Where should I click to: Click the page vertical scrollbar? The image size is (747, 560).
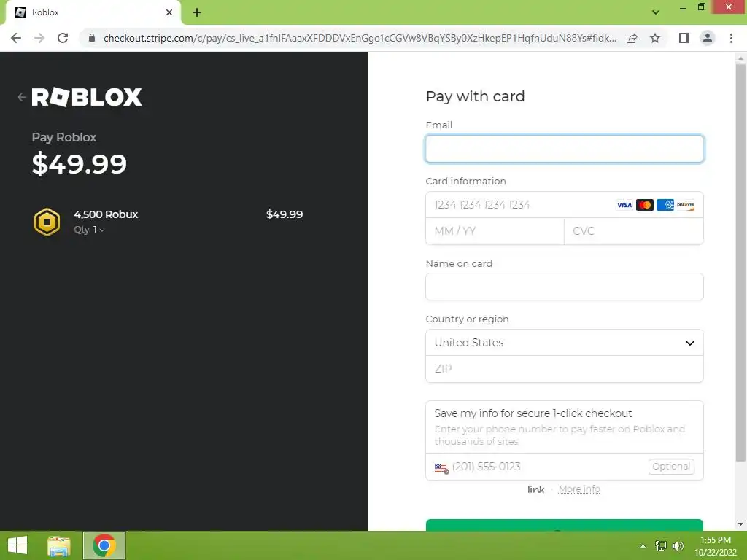pos(740,262)
